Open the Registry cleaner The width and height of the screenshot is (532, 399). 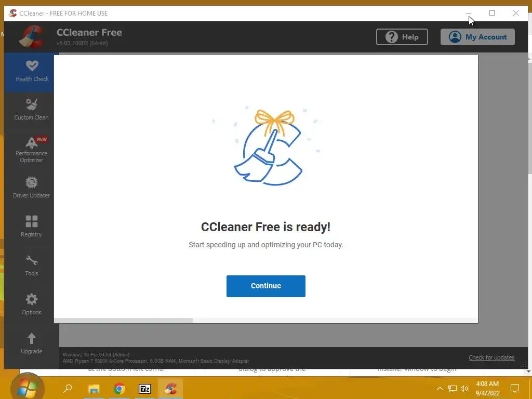point(32,227)
